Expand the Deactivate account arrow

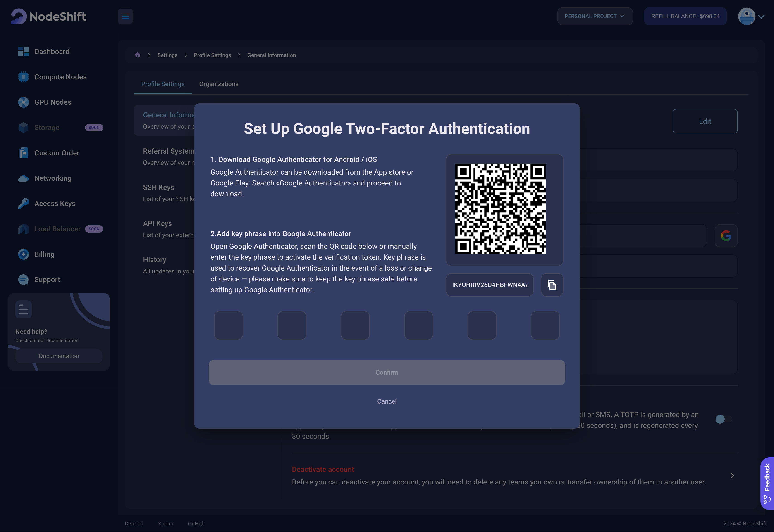click(732, 476)
